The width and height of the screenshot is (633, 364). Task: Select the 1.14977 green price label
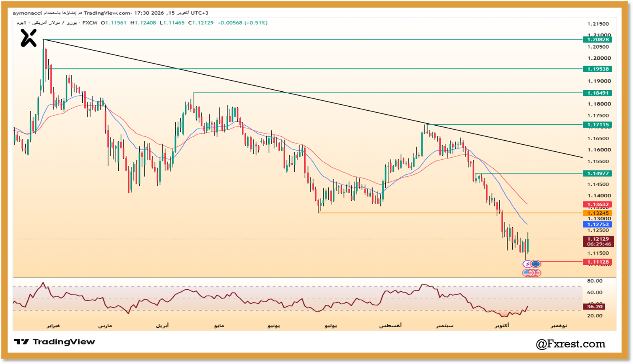coord(597,174)
